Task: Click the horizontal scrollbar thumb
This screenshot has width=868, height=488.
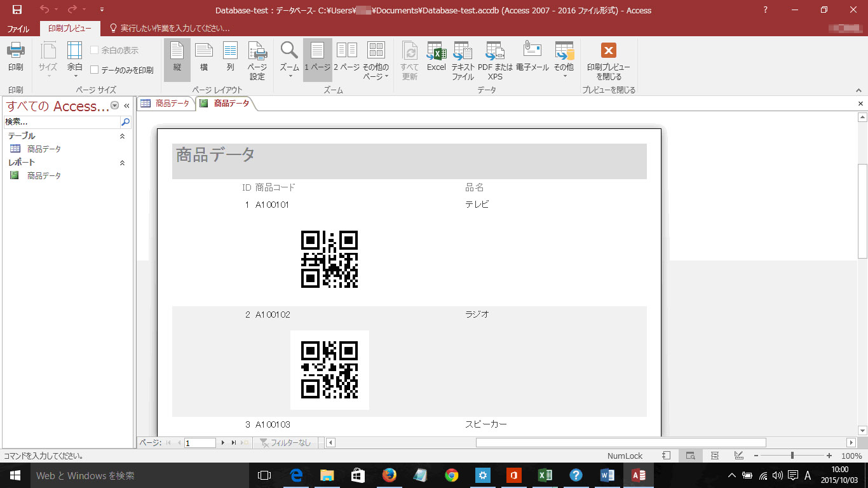Action: click(x=621, y=442)
